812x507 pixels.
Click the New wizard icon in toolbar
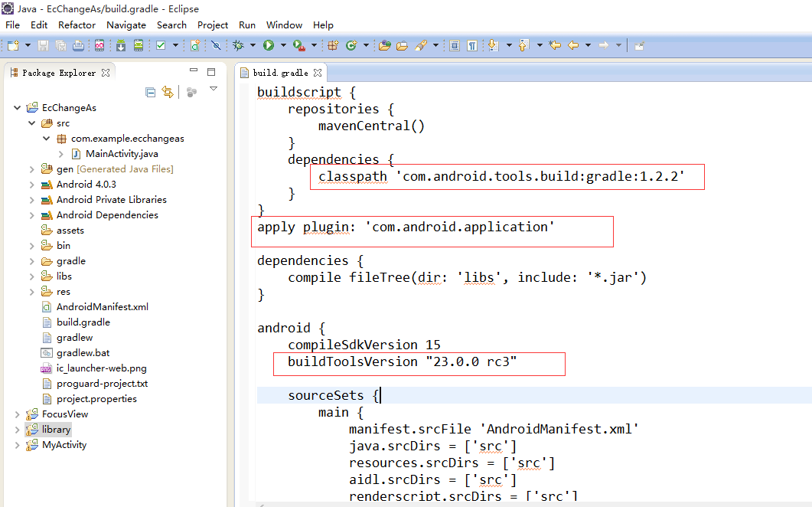(13, 46)
